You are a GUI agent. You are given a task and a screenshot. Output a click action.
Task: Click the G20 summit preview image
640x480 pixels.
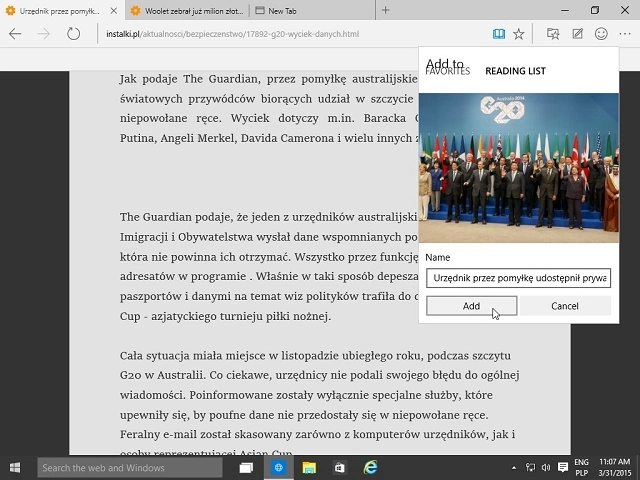click(518, 161)
